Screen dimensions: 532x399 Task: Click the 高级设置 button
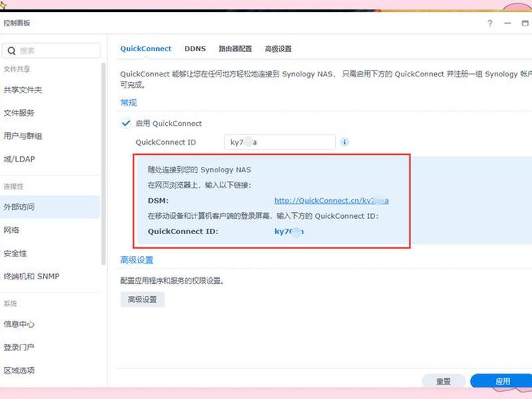[x=142, y=300]
